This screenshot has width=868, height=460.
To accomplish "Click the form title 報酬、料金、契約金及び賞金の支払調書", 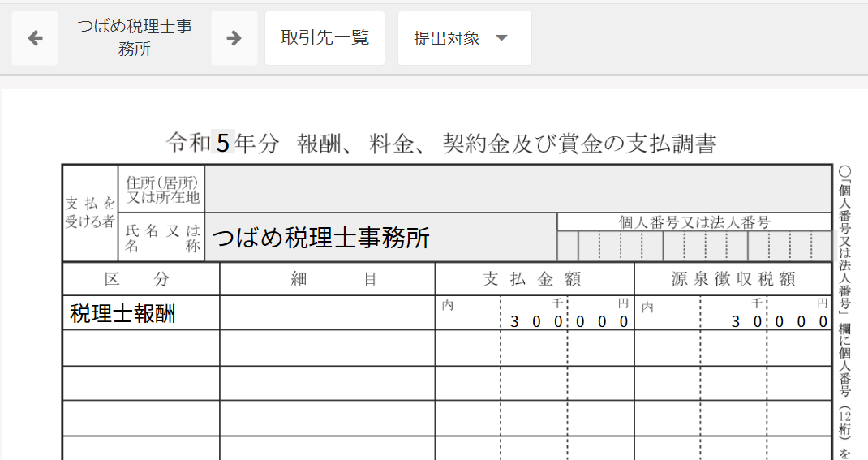I will 506,144.
